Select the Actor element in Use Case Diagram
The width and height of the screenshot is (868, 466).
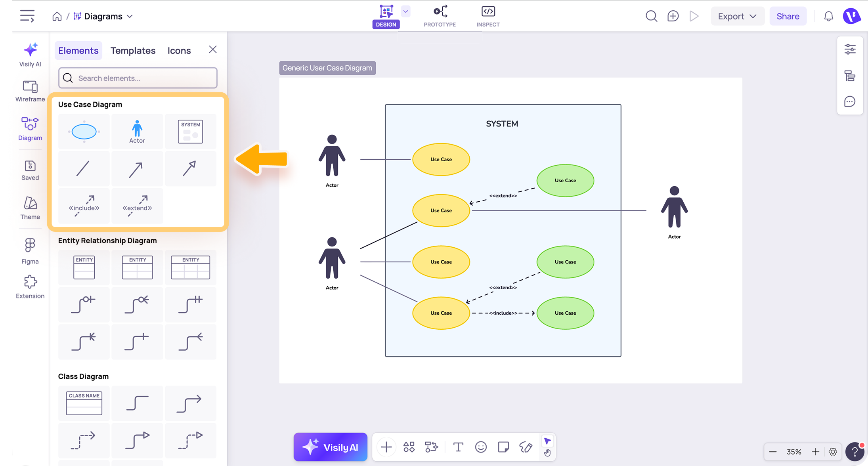coord(137,132)
